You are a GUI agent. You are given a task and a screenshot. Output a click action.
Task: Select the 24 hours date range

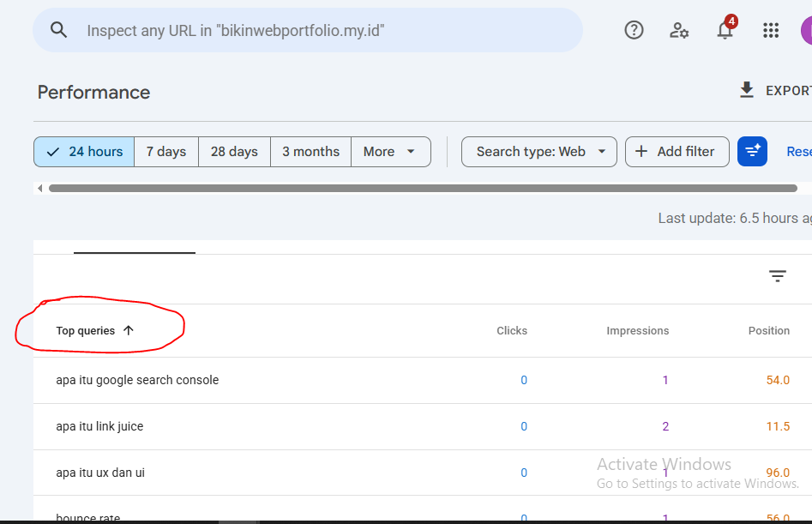click(x=84, y=152)
